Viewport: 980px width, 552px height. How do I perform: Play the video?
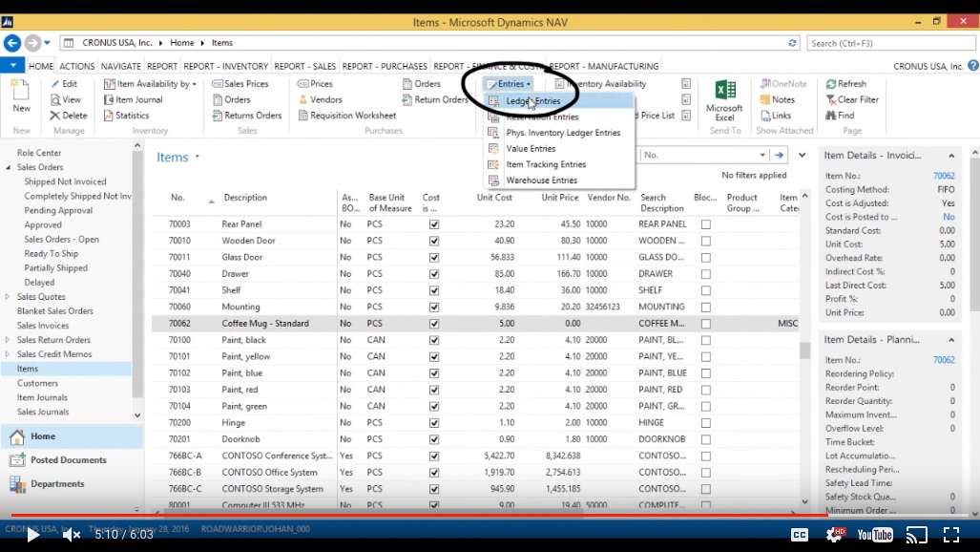32,535
